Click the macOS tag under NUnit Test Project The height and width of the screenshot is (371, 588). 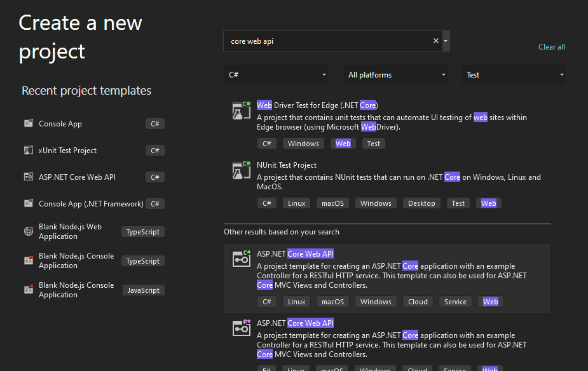coord(332,203)
